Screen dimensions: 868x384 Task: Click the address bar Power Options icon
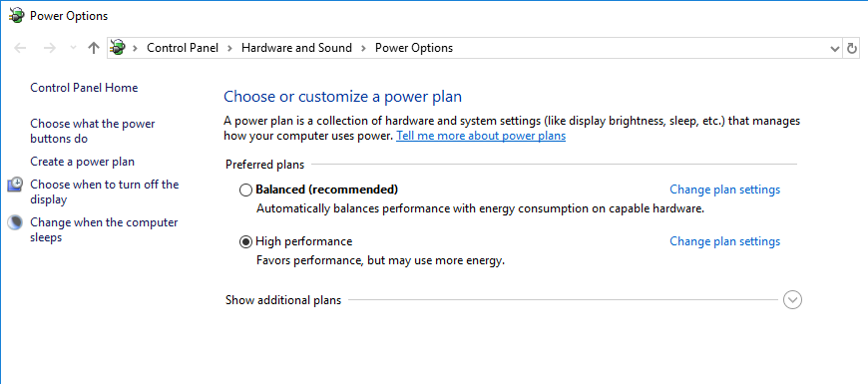(118, 48)
